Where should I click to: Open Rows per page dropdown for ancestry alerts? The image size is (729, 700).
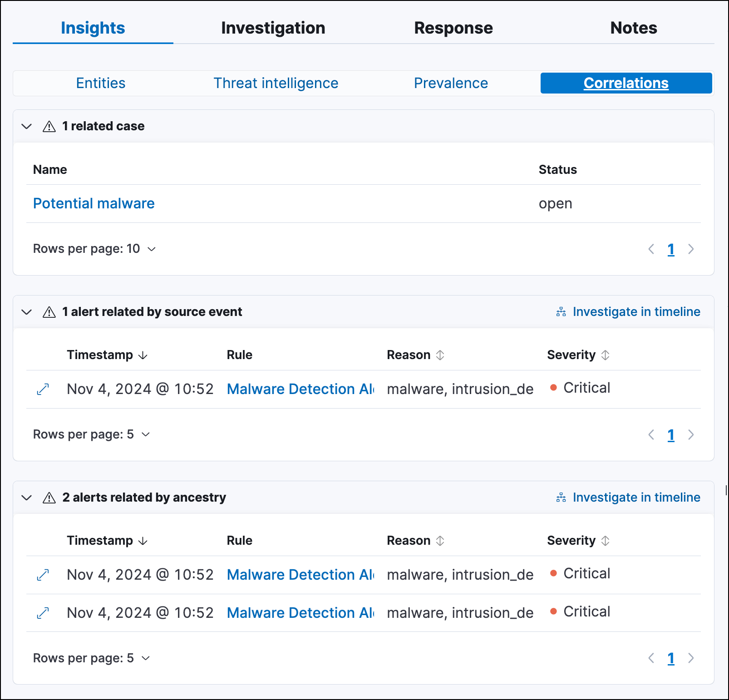(91, 658)
